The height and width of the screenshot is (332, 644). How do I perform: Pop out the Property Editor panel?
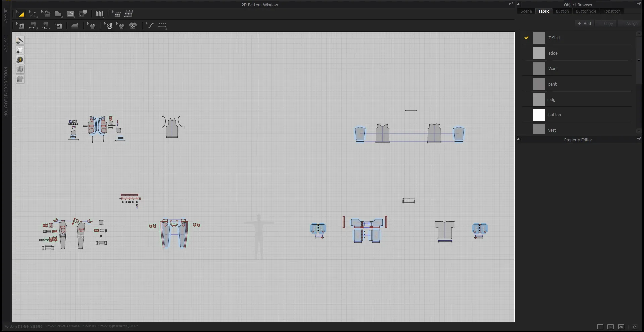tap(639, 139)
